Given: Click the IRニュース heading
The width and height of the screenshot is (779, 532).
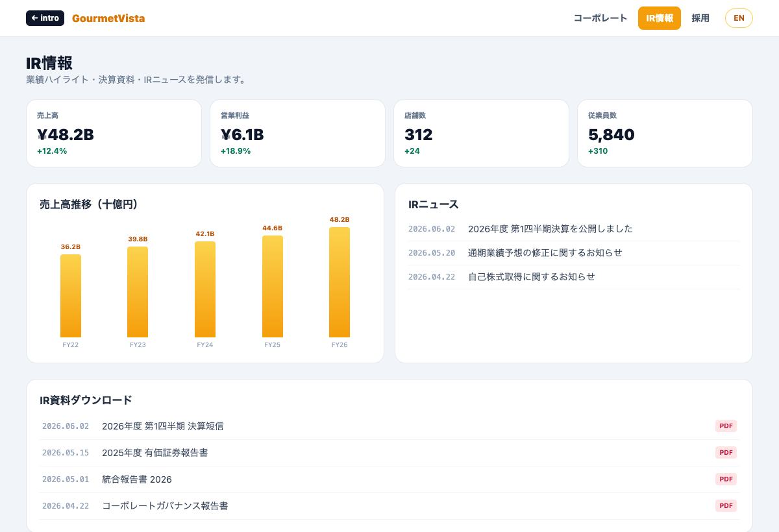Looking at the screenshot, I should coord(434,204).
